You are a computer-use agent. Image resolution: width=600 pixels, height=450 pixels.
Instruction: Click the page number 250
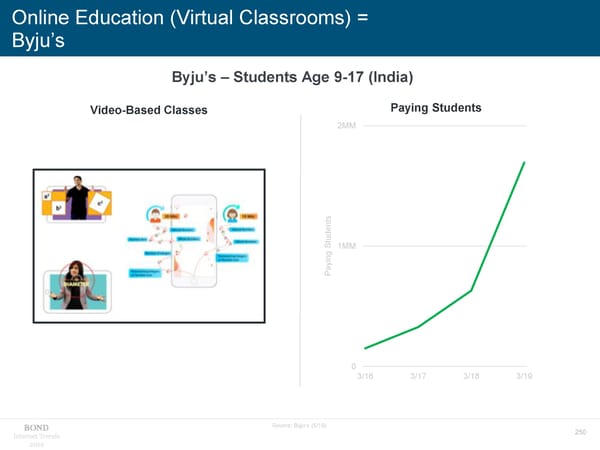click(579, 432)
